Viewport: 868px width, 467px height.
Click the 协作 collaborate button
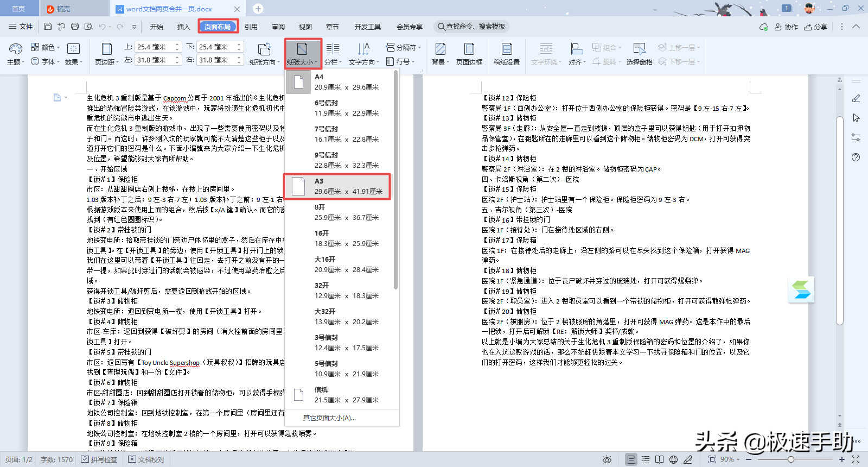786,27
